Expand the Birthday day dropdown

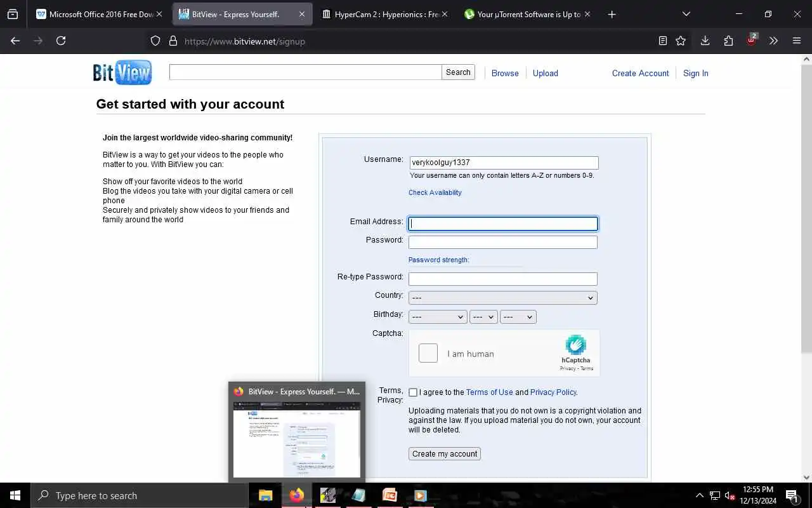[483, 317]
